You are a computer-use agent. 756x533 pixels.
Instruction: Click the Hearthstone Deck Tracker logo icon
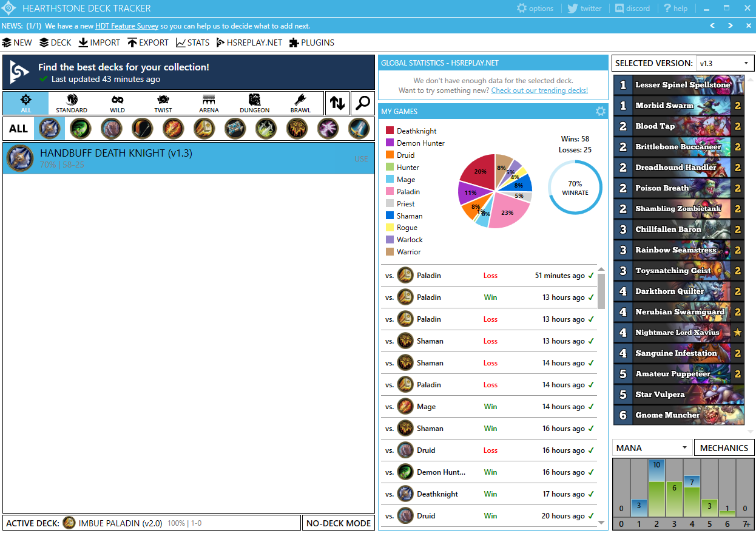coord(8,8)
